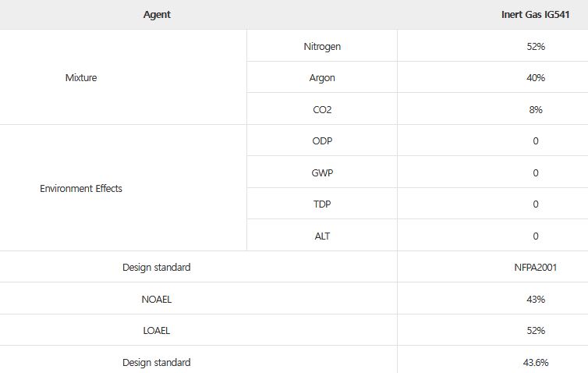The image size is (588, 373).
Task: Click Design standard label beside NFPA2001
Action: coord(157,268)
